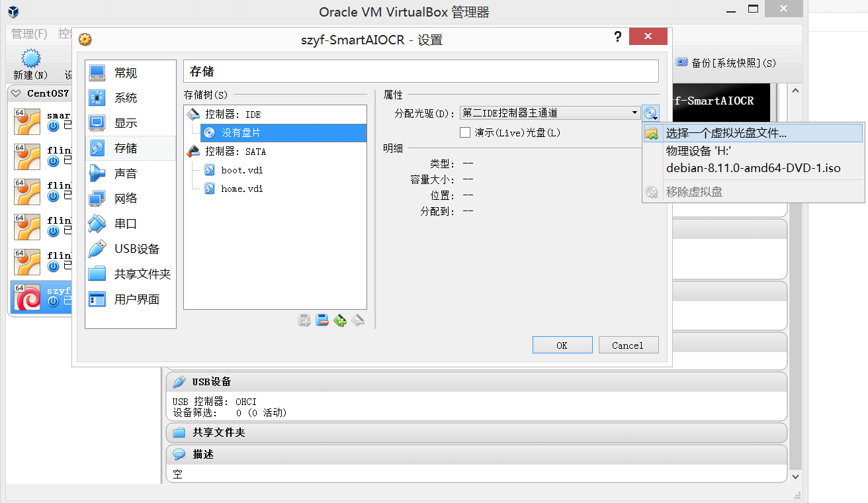Click the VirtualBox Manager title bar icon
Viewport: 868px width, 503px height.
tap(13, 13)
